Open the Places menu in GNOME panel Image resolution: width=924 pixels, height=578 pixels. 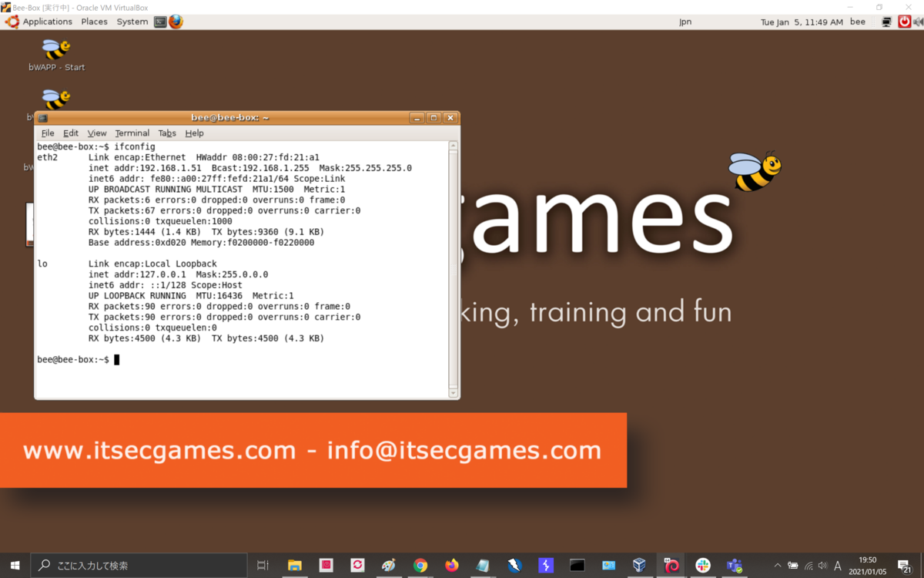pyautogui.click(x=95, y=22)
